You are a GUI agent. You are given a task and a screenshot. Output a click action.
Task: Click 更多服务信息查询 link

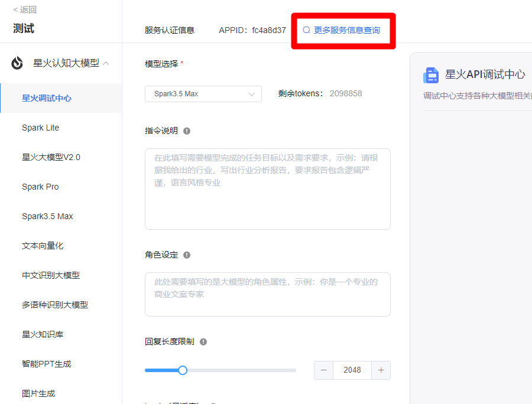[x=347, y=30]
